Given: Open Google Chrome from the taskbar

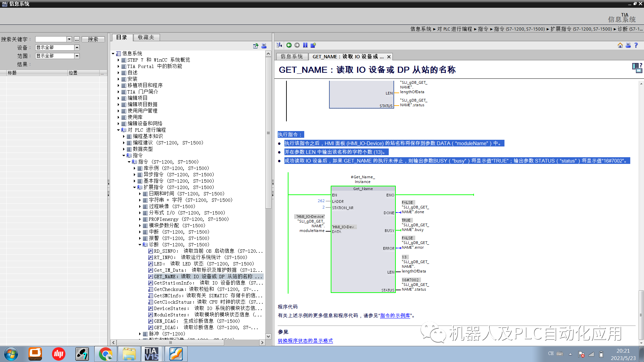Looking at the screenshot, I should [105, 354].
